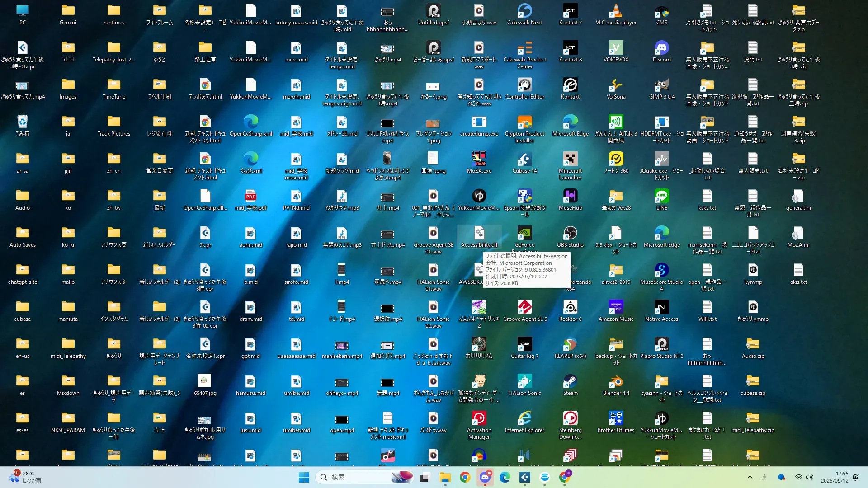Open the VLC media player shortcut
The height and width of the screenshot is (488, 868).
point(616,11)
